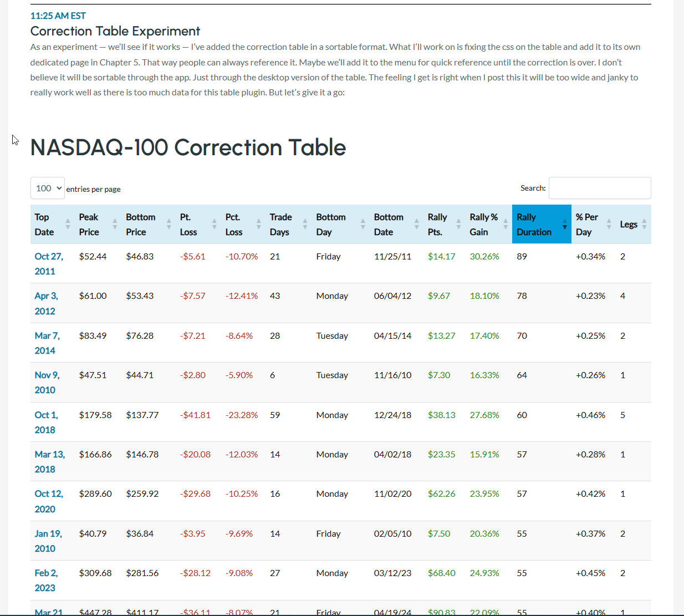
Task: Open the entries per page dropdown
Action: click(48, 189)
